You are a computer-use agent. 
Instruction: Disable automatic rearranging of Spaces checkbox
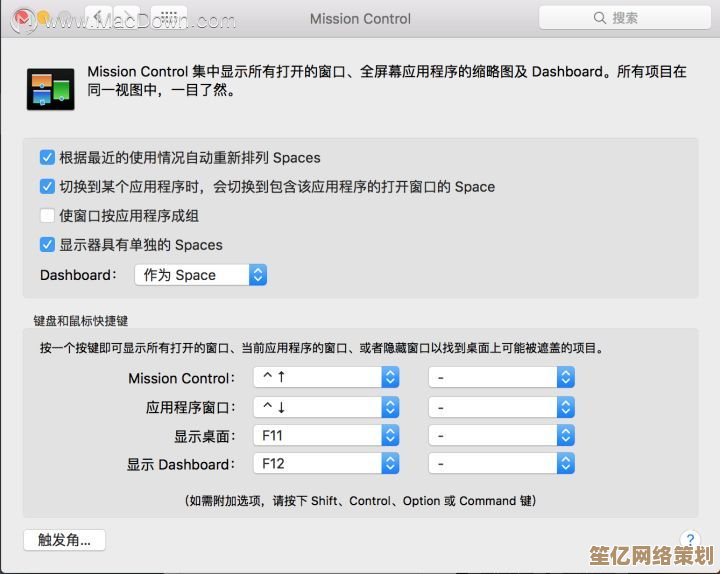pyautogui.click(x=47, y=157)
